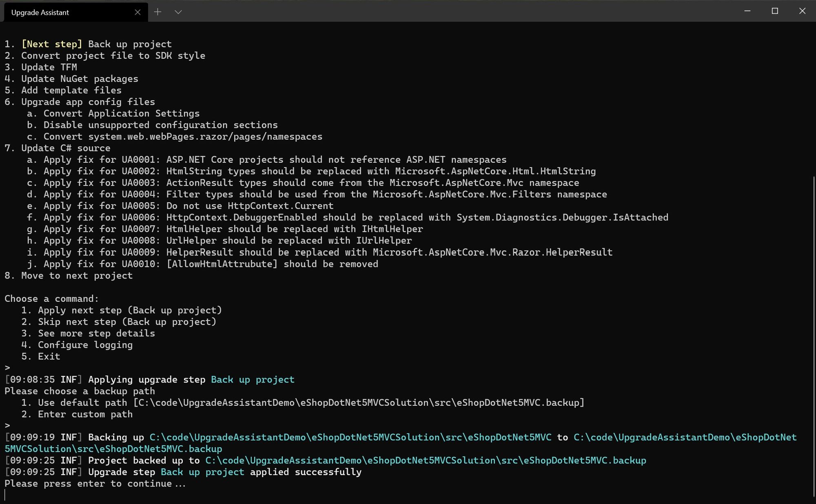Select "Enter custom path" option
The height and width of the screenshot is (504, 816).
tap(85, 414)
